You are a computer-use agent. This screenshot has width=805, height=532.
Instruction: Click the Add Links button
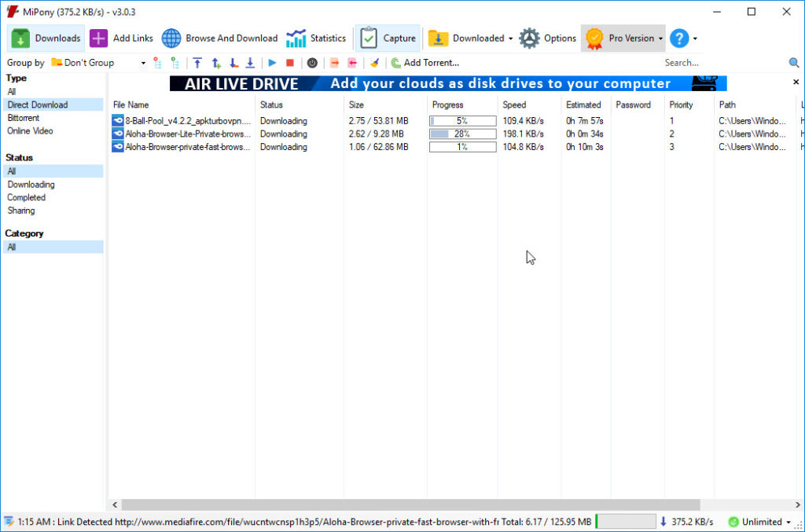121,38
